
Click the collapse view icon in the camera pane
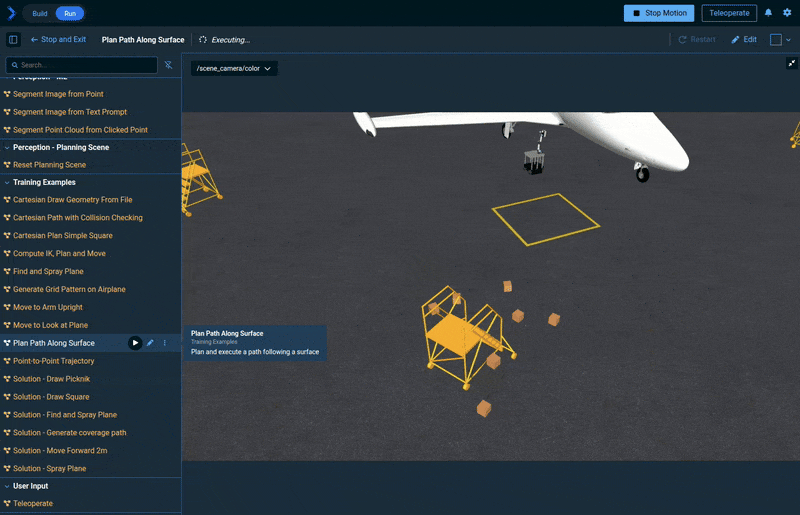(792, 63)
